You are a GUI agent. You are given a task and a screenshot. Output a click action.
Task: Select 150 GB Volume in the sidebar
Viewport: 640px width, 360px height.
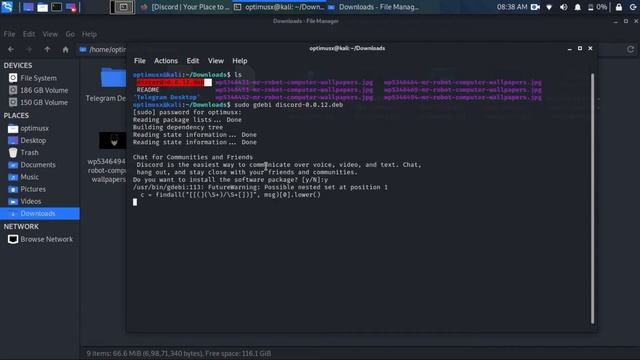point(40,102)
